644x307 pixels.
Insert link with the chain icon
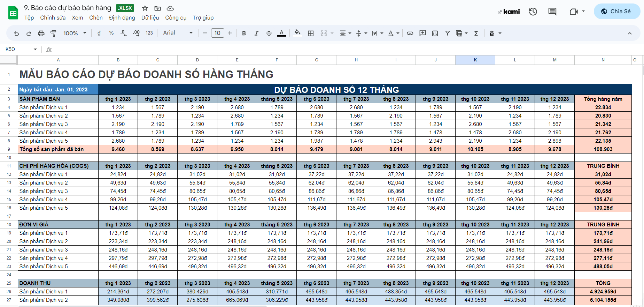[x=410, y=33]
